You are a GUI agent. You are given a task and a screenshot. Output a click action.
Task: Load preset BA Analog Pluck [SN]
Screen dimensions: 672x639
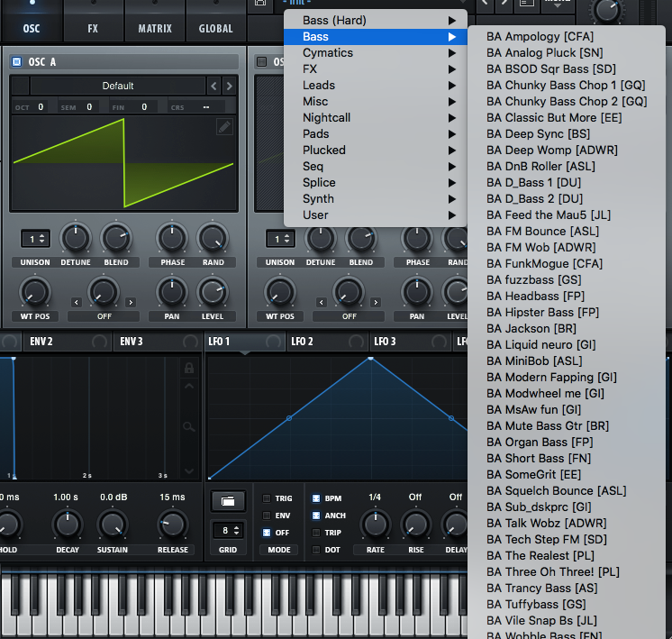coord(567,53)
